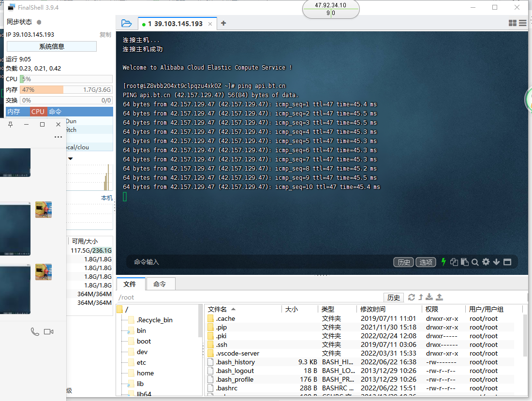Click the 47.92.34.10 floating network widget
The width and height of the screenshot is (532, 401).
(330, 9)
